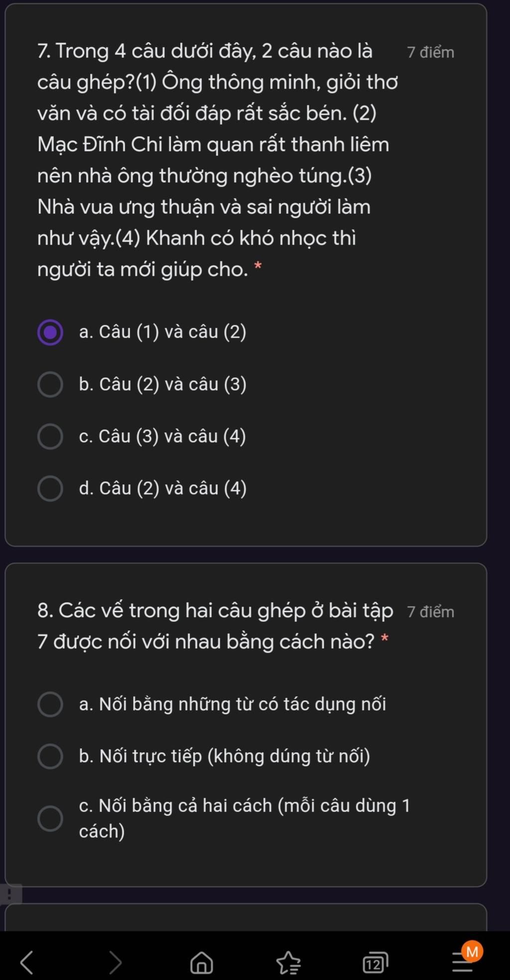Tap the label text 'd. Câu (2) và câu (4)'
Viewport: 510px width, 980px height.
(x=163, y=488)
